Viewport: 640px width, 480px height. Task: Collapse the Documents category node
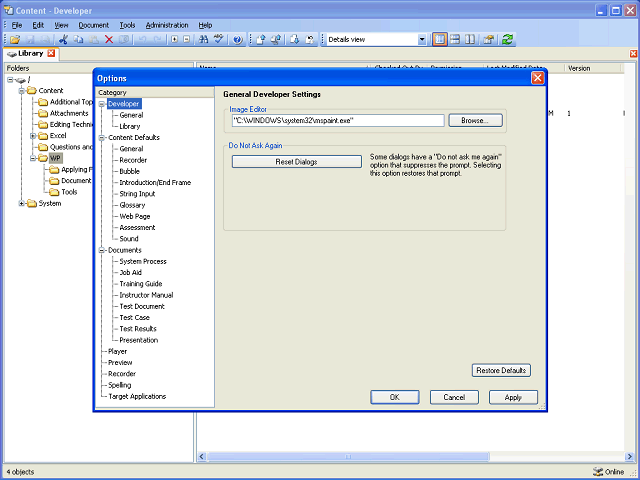coord(102,251)
